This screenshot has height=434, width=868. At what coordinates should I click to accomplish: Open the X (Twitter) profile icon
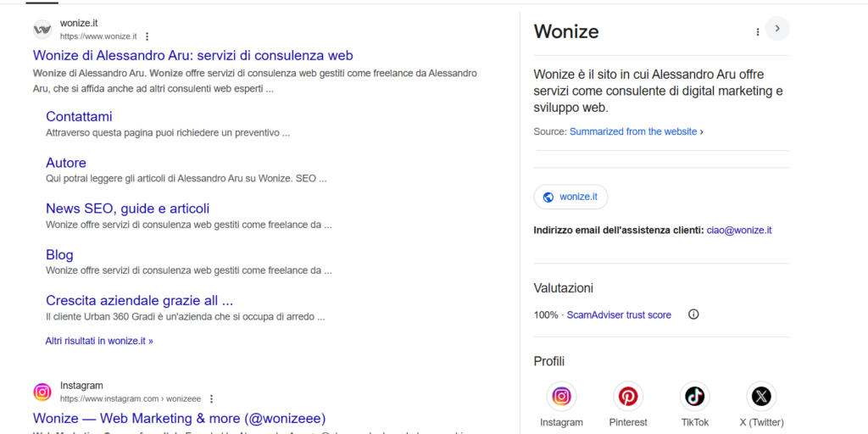761,397
